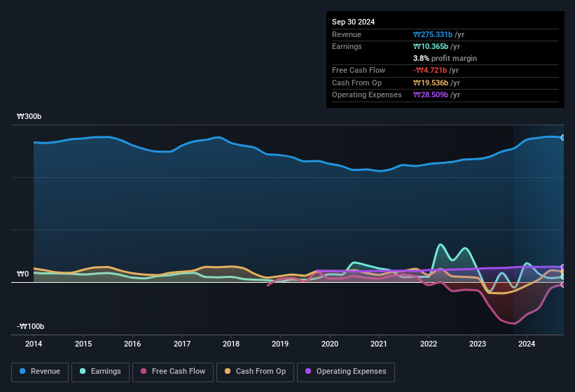Select the 2024 label on the timeline
The height and width of the screenshot is (392, 575).
pos(527,344)
